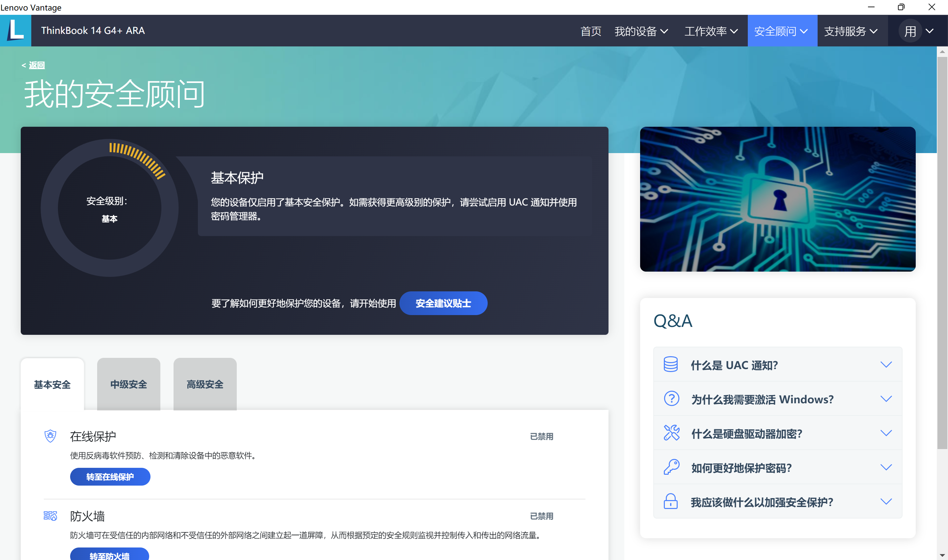Click the 用 user avatar icon
The image size is (948, 560).
[910, 31]
